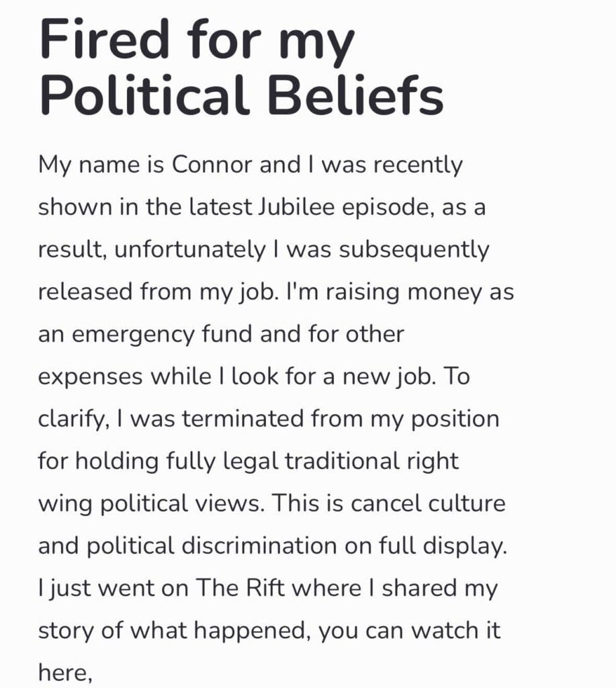
Task: Click the "Fired for my Political Beliefs" headline
Action: point(242,69)
